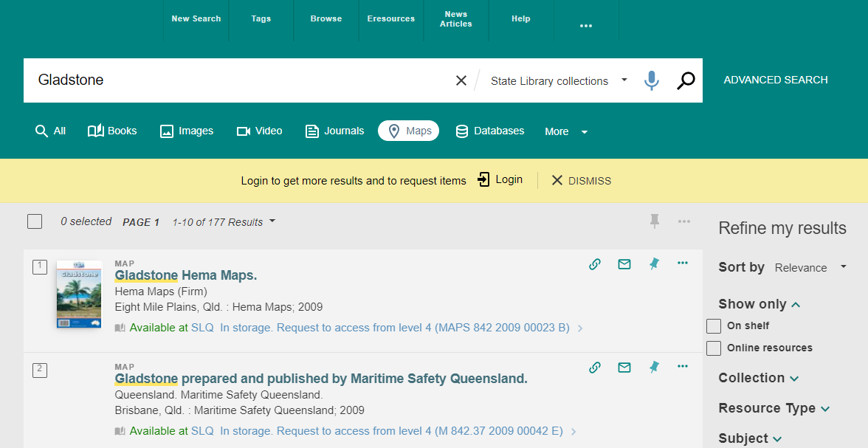Collapse the Show only section
The image size is (868, 448).
pyautogui.click(x=759, y=304)
